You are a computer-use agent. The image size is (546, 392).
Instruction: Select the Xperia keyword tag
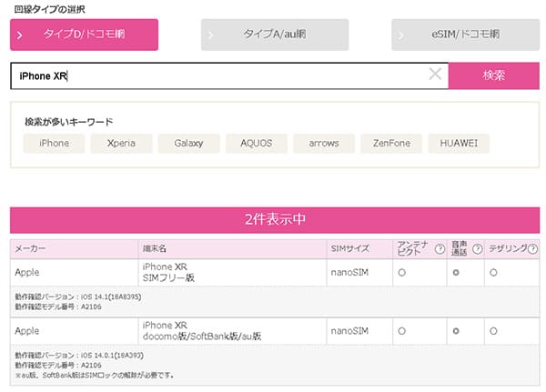coord(121,143)
